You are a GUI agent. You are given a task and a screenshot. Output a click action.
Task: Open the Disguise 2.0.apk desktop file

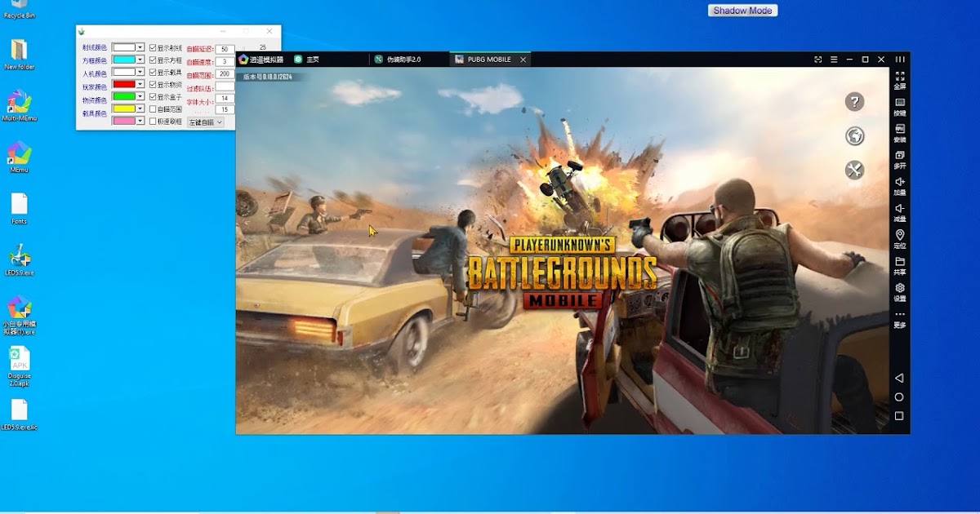19,366
